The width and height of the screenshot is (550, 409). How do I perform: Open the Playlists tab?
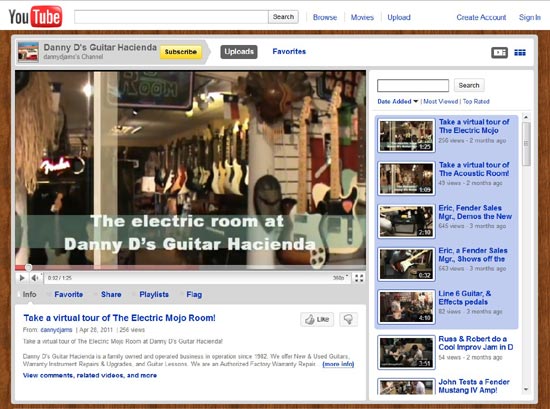154,295
